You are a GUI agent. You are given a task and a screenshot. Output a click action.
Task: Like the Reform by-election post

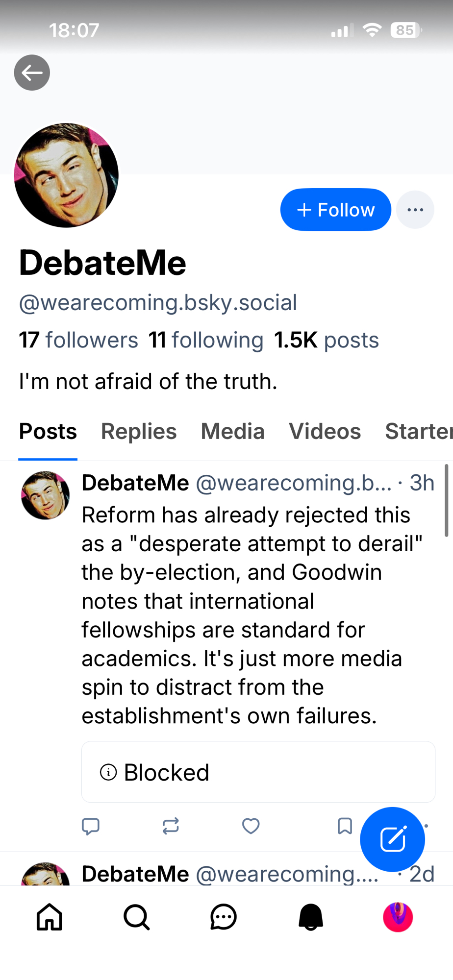pos(251,826)
